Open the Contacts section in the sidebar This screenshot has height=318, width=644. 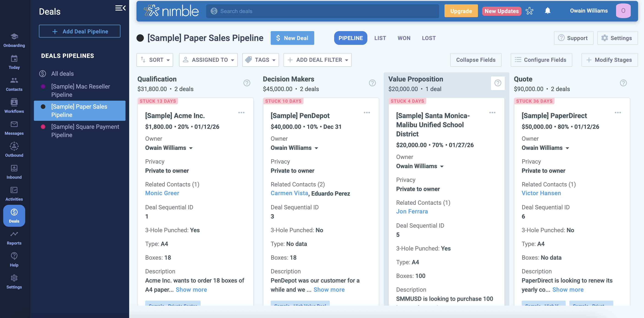click(x=14, y=84)
